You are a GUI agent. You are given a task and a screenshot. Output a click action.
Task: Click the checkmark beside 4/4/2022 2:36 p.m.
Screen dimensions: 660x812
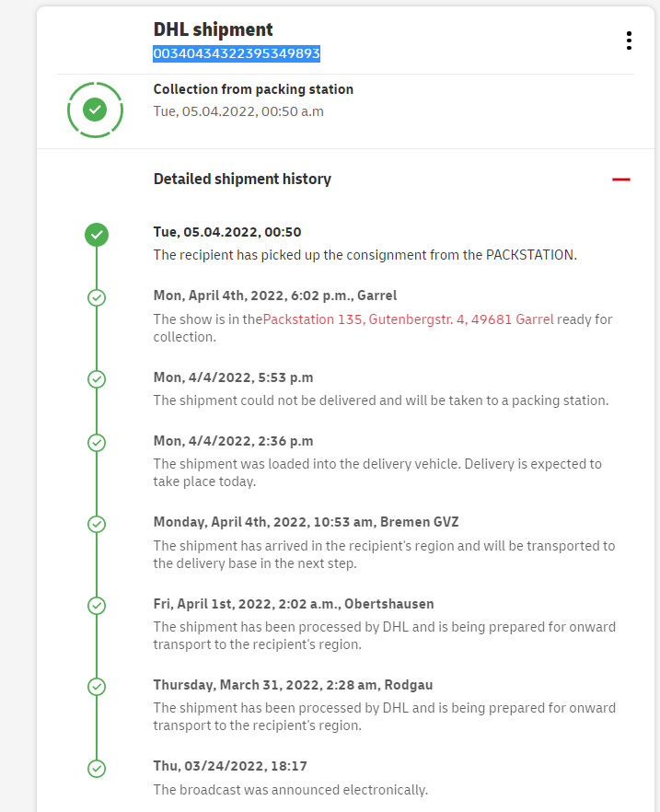[x=97, y=442]
